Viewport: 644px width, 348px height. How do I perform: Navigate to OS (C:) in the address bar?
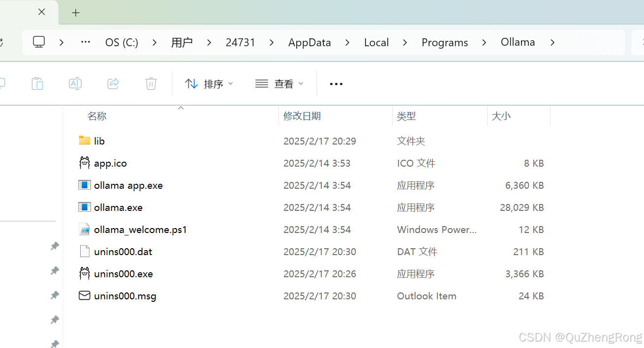tap(122, 43)
